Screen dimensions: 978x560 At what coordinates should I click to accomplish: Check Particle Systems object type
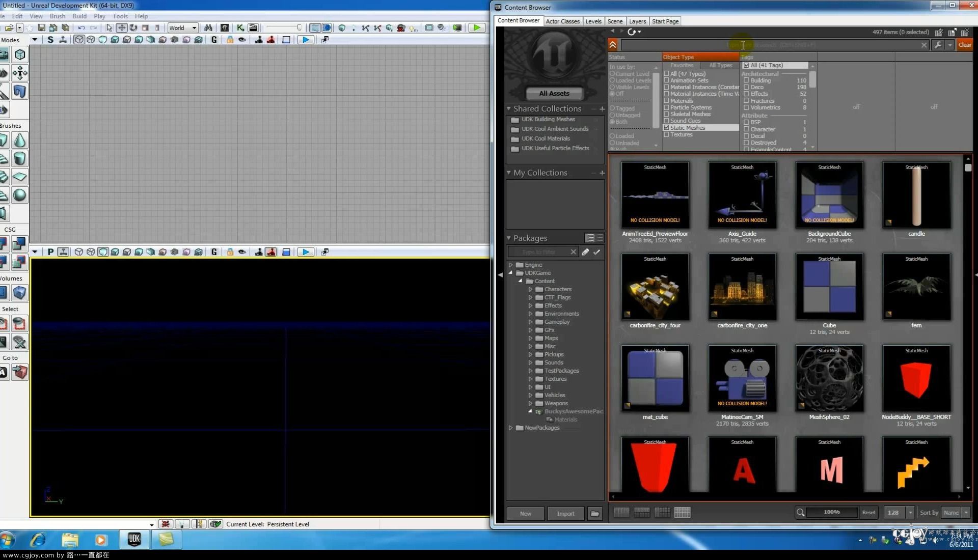pyautogui.click(x=666, y=107)
